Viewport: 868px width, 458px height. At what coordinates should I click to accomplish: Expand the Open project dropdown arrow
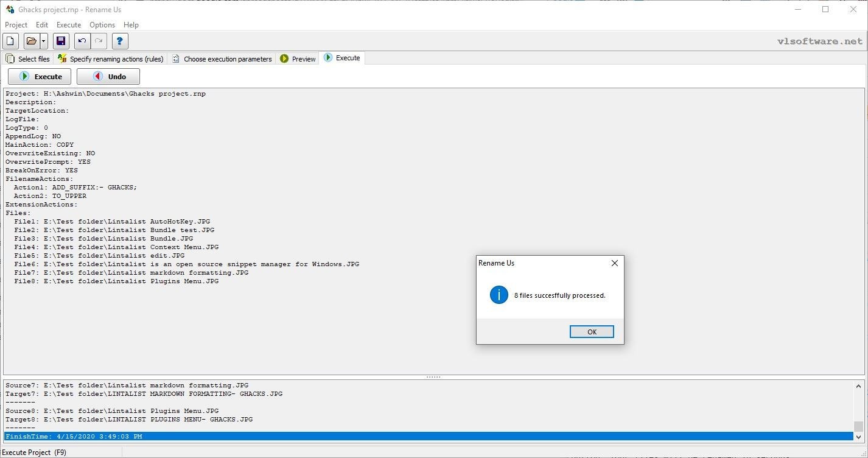tap(44, 41)
